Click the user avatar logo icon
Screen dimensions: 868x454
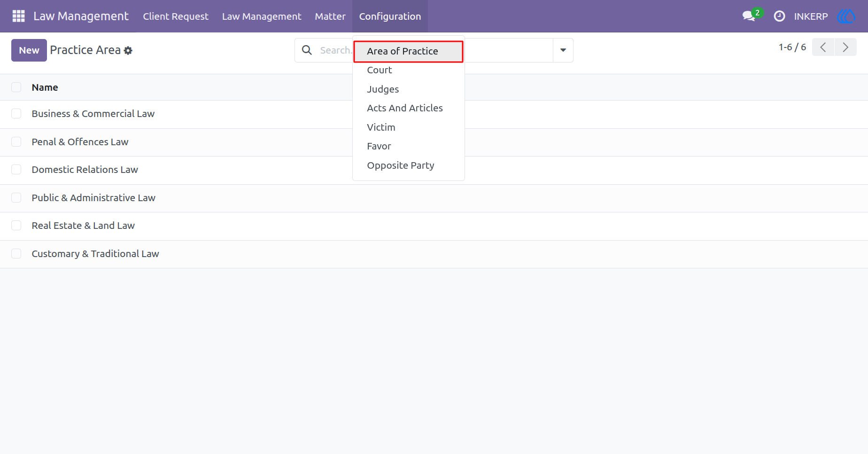click(x=846, y=16)
